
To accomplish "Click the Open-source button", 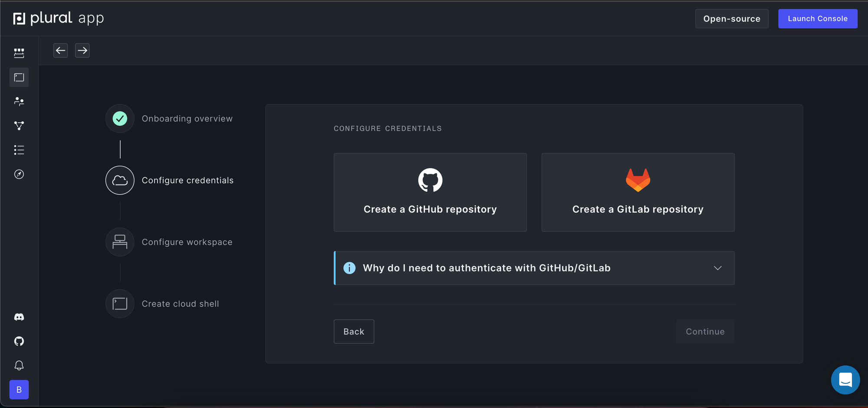I will tap(732, 19).
